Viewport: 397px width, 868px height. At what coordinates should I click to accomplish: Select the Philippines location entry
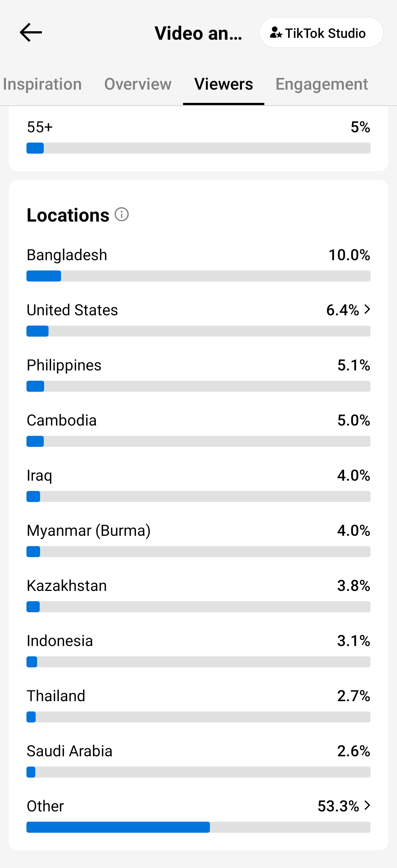[x=198, y=374]
